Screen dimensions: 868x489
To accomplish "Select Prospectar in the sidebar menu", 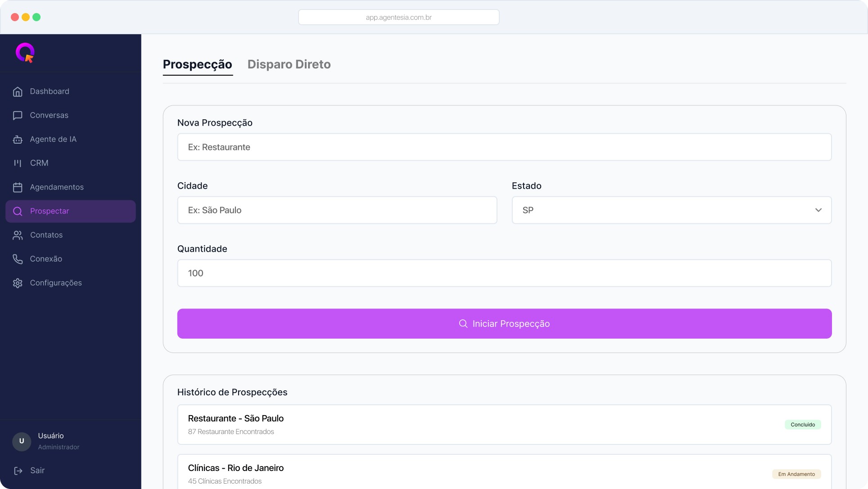I will point(71,211).
